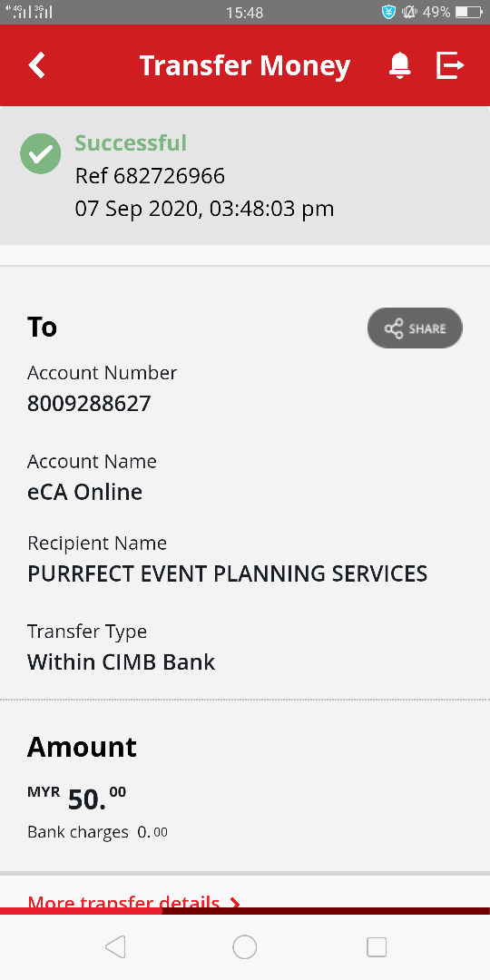Tap the red progress bar at bottom
The image size is (490, 980).
pos(245,911)
